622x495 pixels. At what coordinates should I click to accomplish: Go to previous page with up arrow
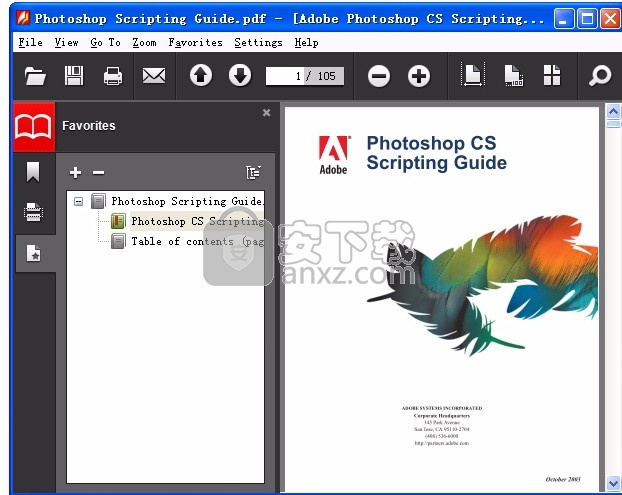point(201,75)
